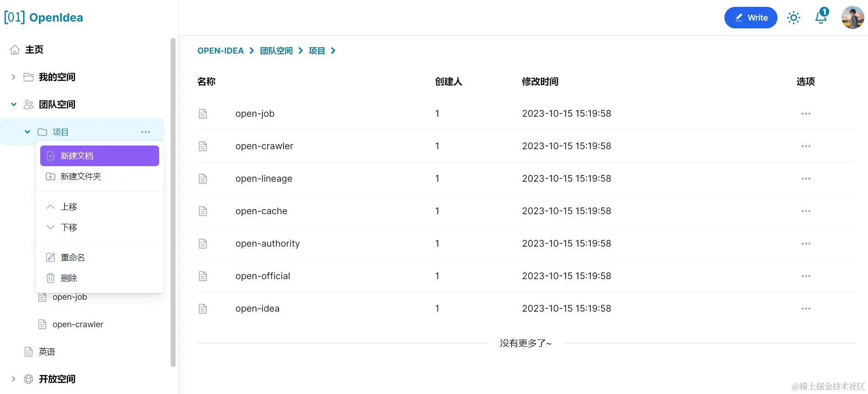This screenshot has width=868, height=394.
Task: Expand the 开放空间 tree chevron
Action: (14, 379)
